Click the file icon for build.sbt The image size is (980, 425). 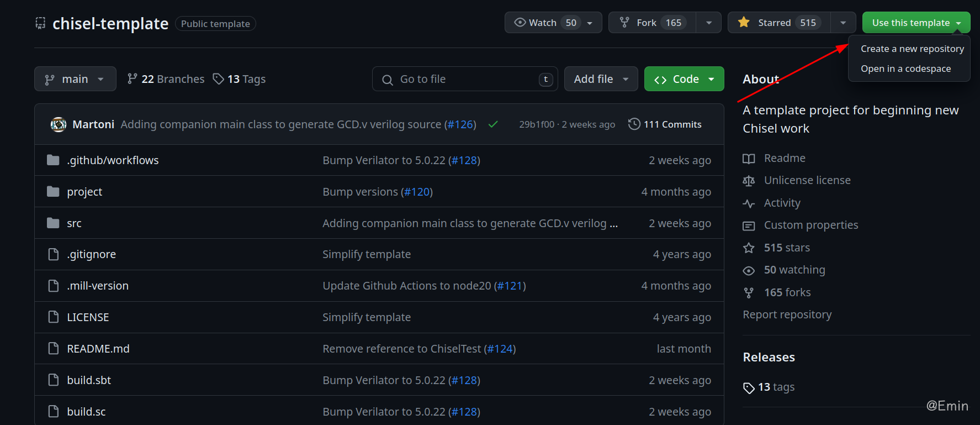pos(54,380)
